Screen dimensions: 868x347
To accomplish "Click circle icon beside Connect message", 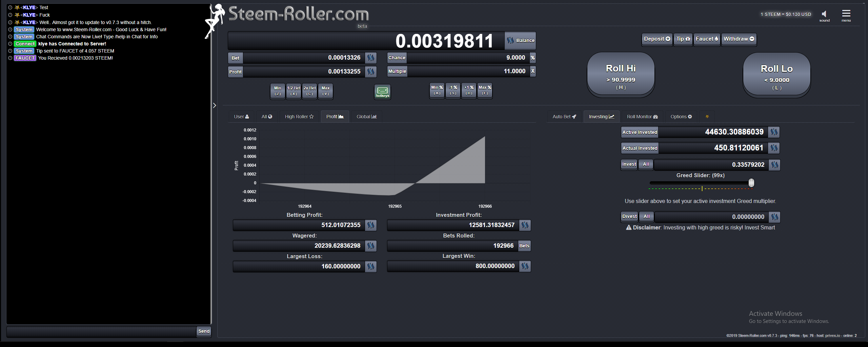I will pyautogui.click(x=10, y=44).
